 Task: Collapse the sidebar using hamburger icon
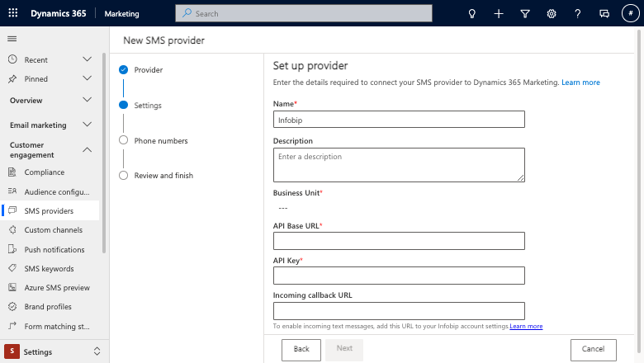click(x=12, y=39)
